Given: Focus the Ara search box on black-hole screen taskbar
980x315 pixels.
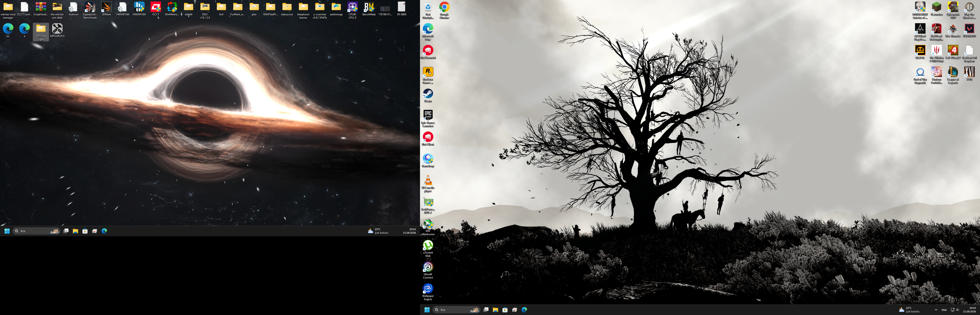Looking at the screenshot, I should pyautogui.click(x=36, y=231).
